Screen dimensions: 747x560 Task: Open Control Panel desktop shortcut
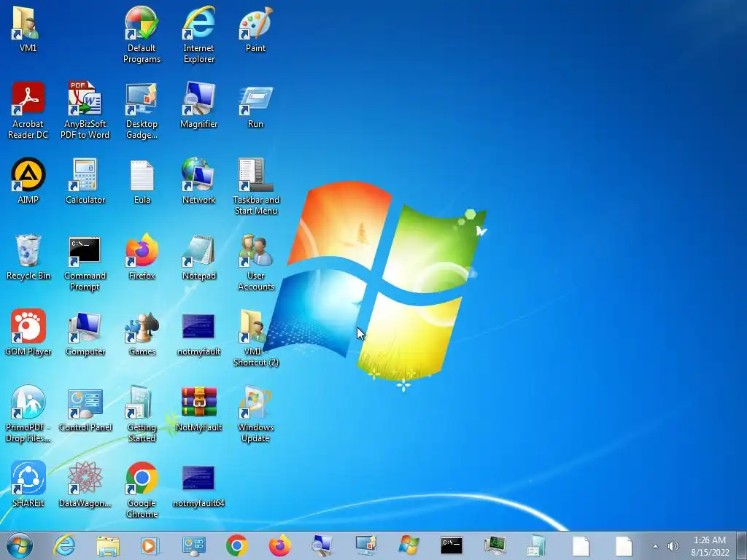[x=85, y=408]
